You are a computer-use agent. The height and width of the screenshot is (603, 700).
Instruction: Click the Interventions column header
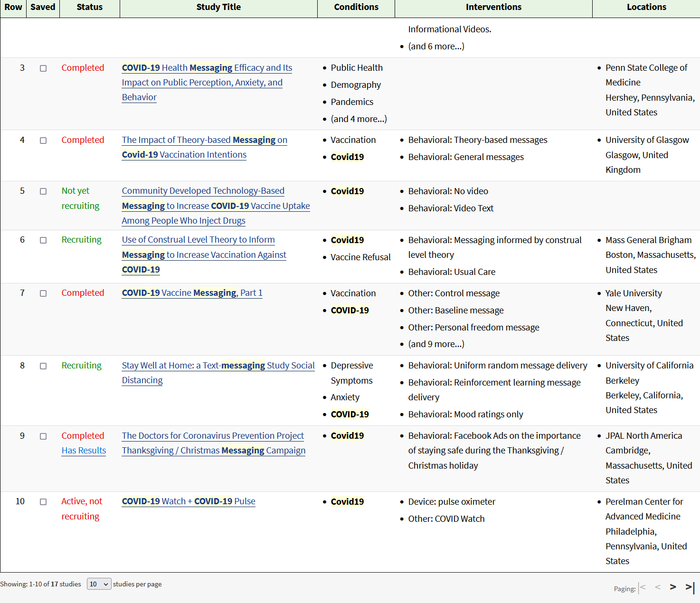click(493, 7)
